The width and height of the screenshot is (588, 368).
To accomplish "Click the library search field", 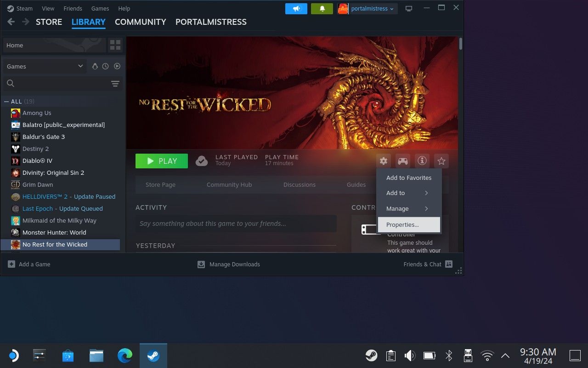I will [x=56, y=83].
